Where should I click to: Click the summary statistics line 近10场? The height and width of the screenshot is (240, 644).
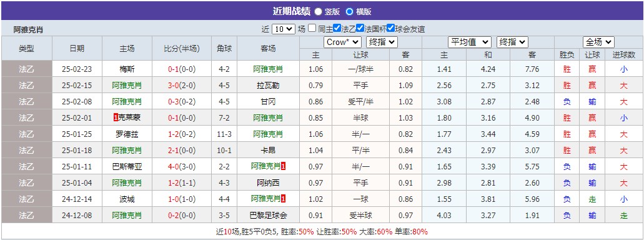coord(322,231)
